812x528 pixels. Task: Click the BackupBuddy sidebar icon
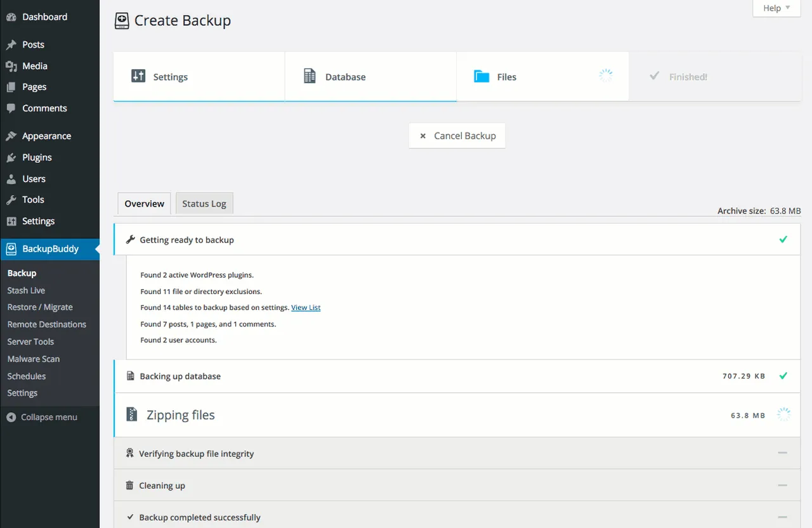click(x=11, y=249)
